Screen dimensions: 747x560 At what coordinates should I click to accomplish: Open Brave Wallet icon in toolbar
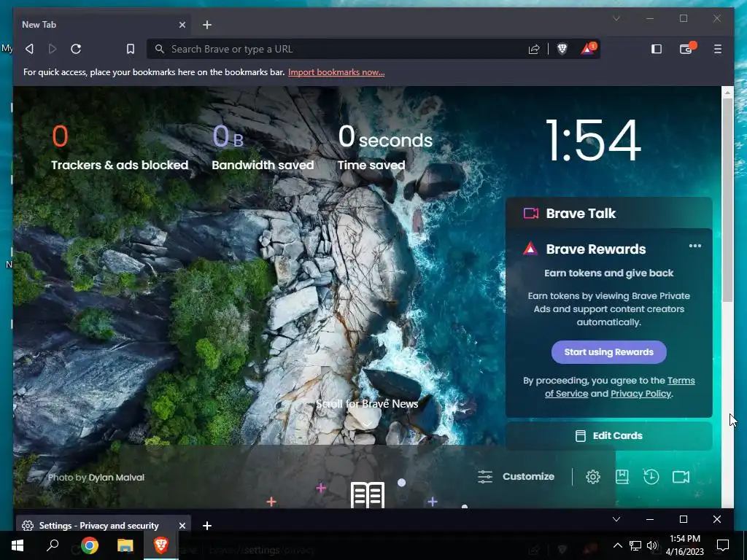click(x=686, y=49)
